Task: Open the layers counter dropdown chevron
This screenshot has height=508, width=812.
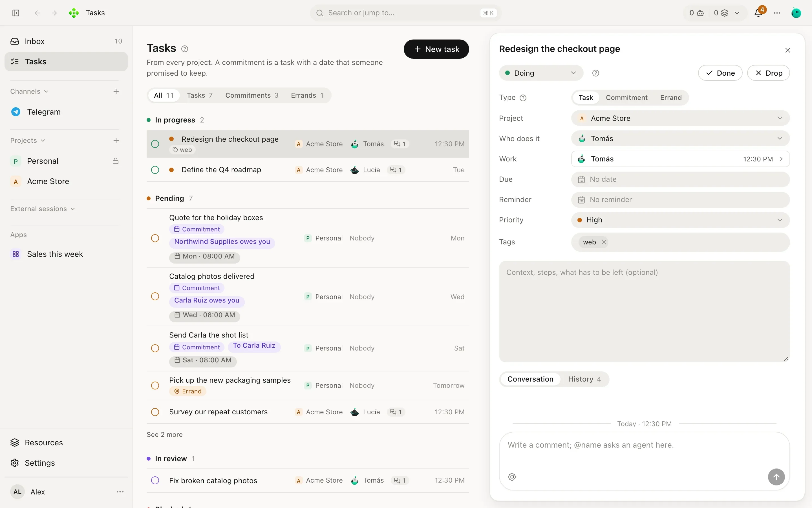Action: [737, 13]
